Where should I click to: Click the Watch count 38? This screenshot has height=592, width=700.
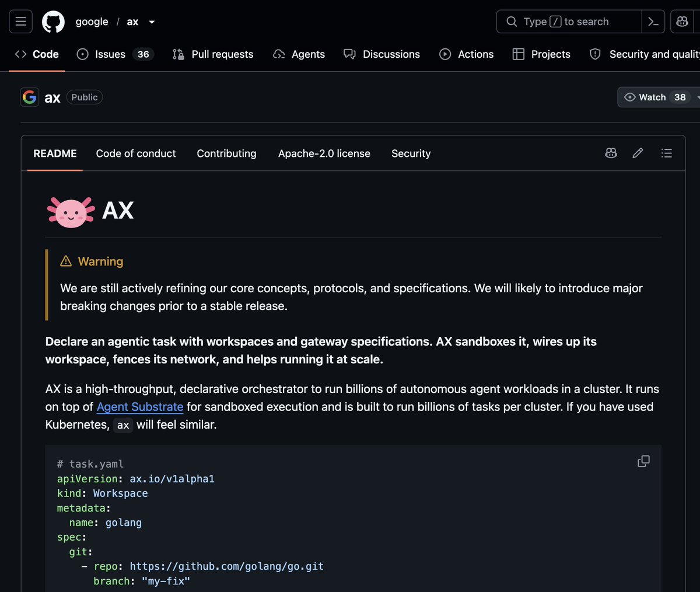click(680, 97)
